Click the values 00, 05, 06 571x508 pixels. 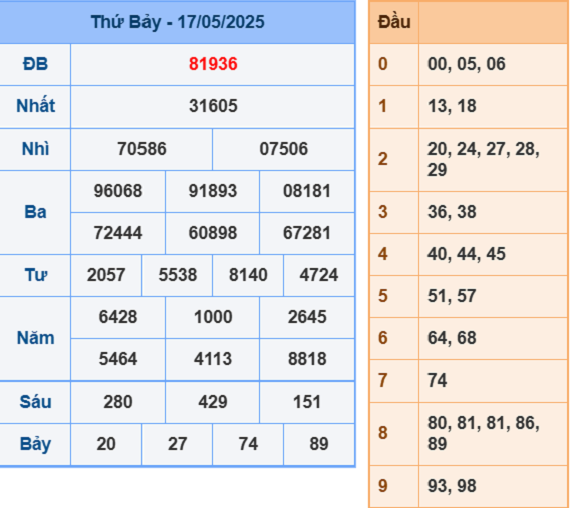coord(466,64)
